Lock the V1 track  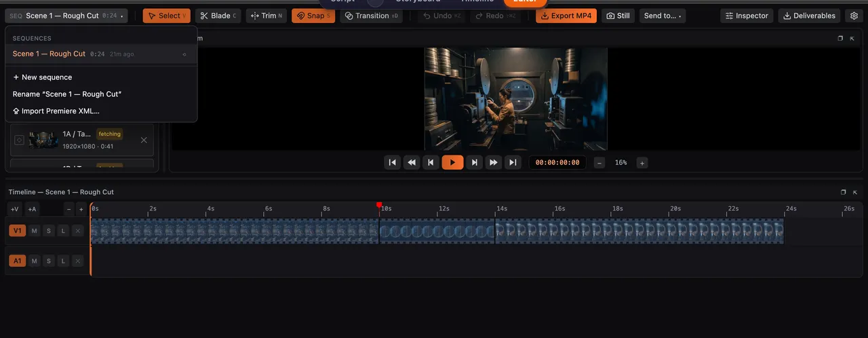(x=63, y=231)
